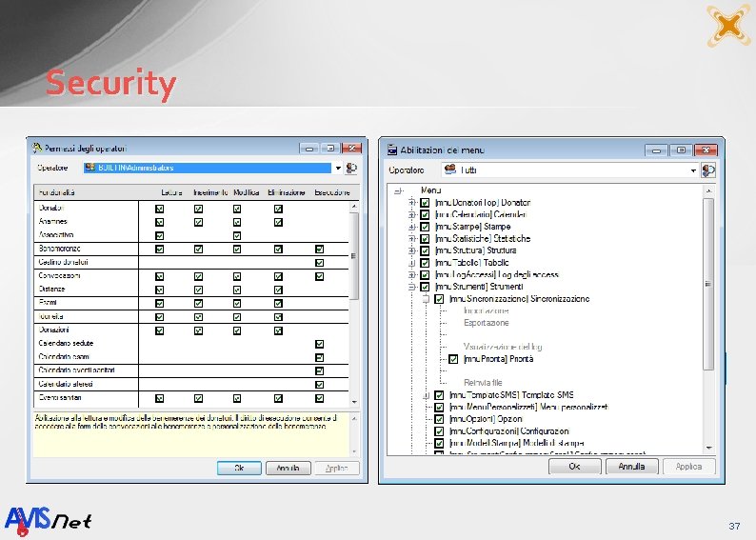Expand the mnuStruttura Struttura tree node

point(411,250)
